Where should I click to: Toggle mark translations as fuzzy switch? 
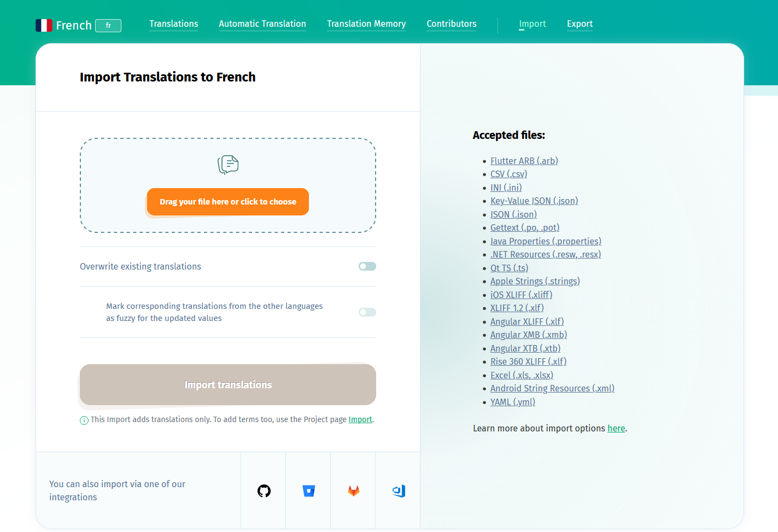point(367,312)
